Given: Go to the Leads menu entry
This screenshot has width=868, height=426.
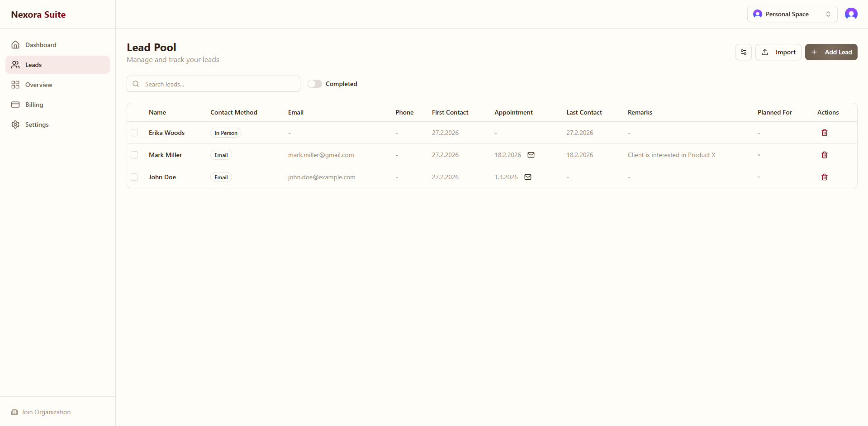Looking at the screenshot, I should 33,65.
